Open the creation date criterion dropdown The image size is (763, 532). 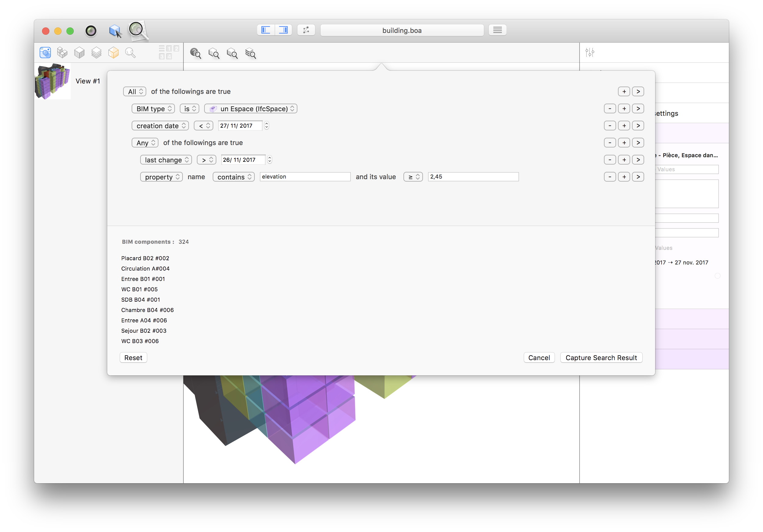click(x=160, y=126)
